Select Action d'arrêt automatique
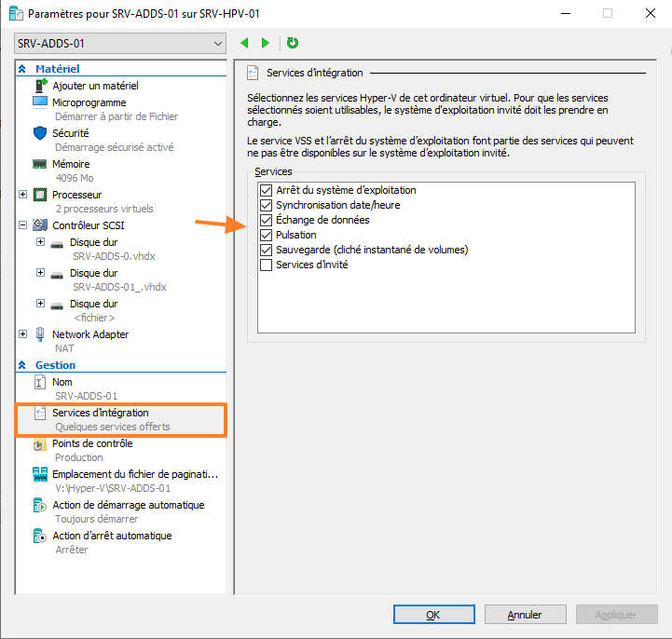Viewport: 672px width, 639px height. click(x=112, y=536)
